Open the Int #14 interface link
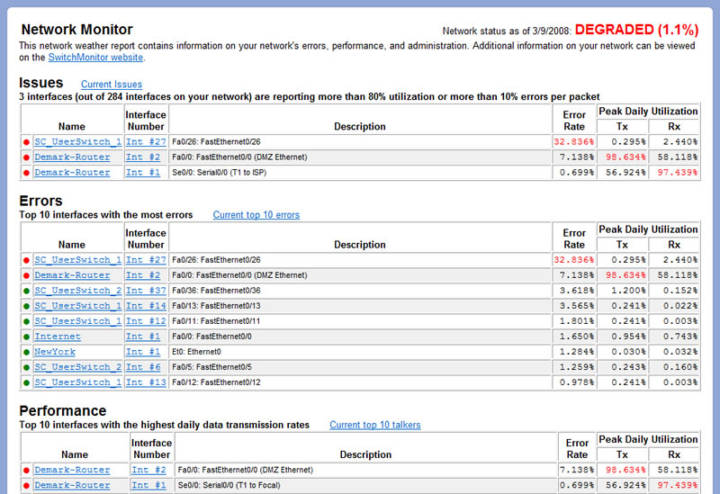Image resolution: width=720 pixels, height=494 pixels. pyautogui.click(x=146, y=306)
